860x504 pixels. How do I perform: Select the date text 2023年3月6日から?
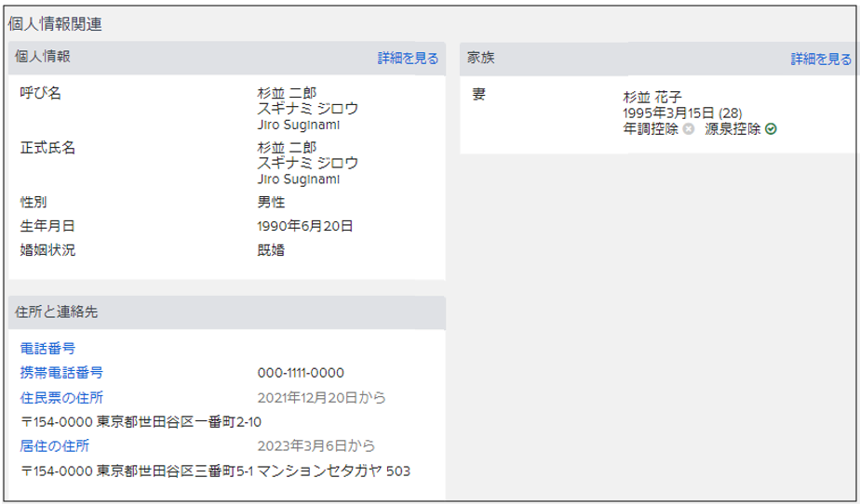coord(316,445)
